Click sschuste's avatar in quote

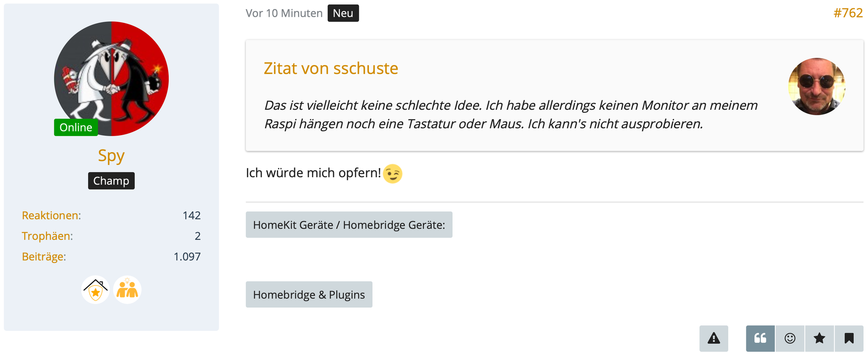(x=816, y=86)
